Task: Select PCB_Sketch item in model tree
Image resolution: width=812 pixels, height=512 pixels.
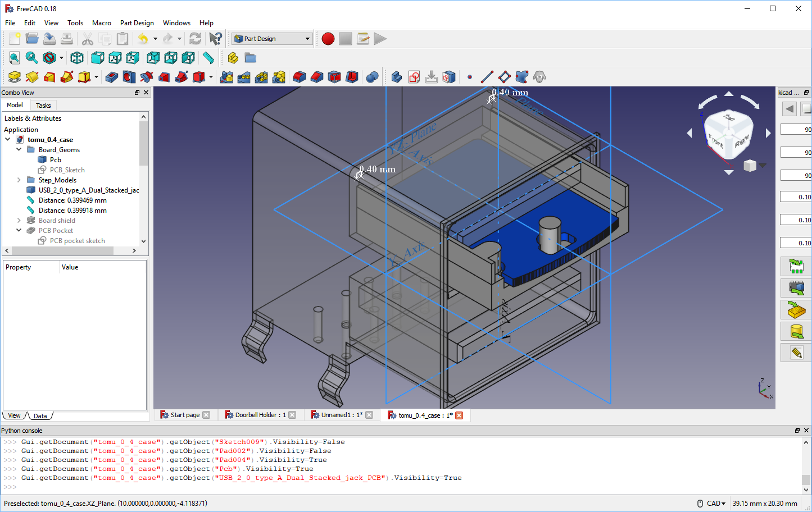Action: click(67, 170)
